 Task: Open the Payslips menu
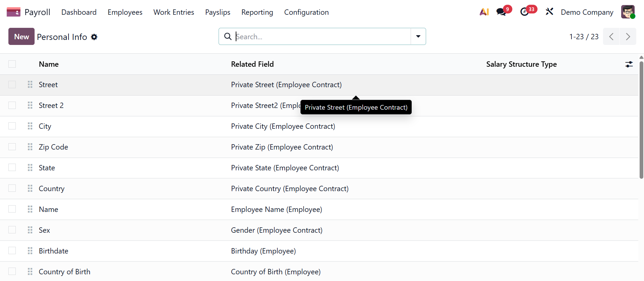pos(218,12)
